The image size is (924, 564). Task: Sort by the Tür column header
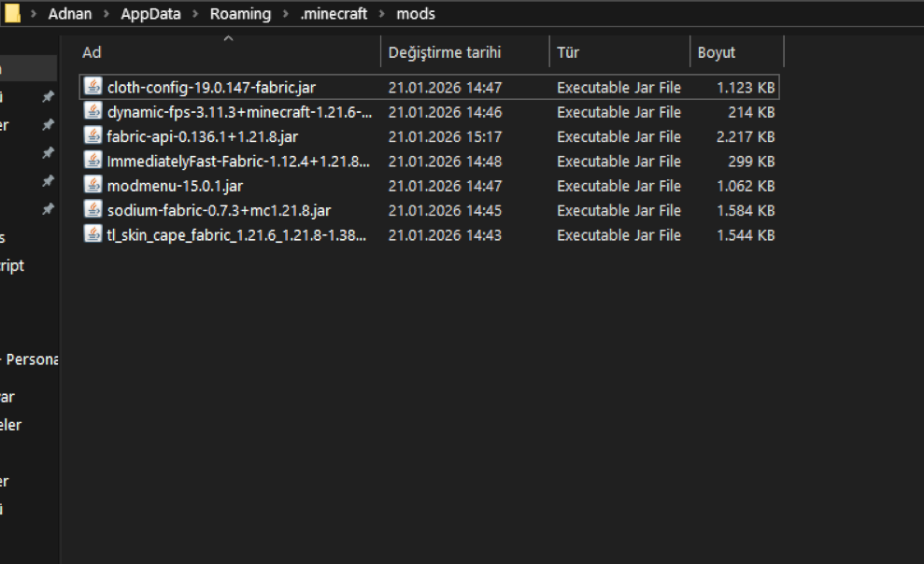point(619,52)
